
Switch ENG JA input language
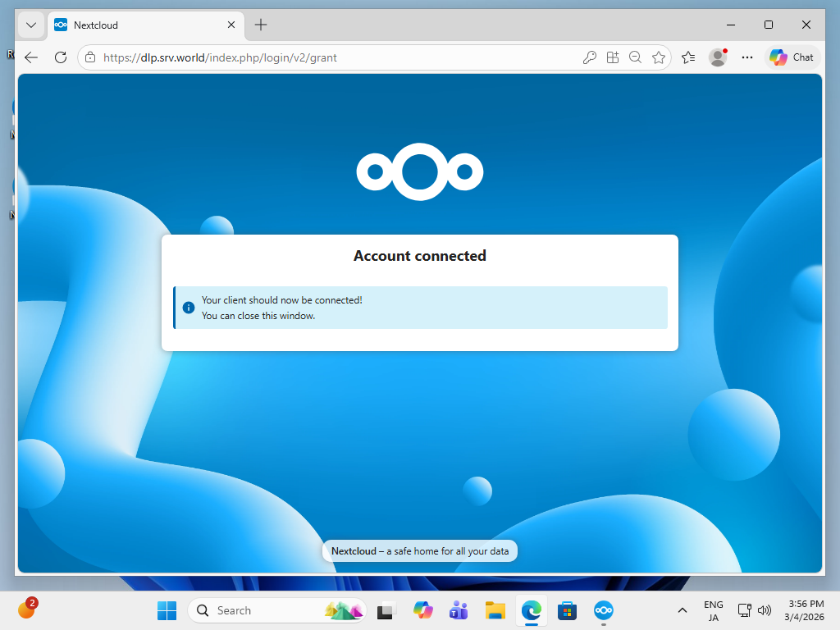point(714,610)
